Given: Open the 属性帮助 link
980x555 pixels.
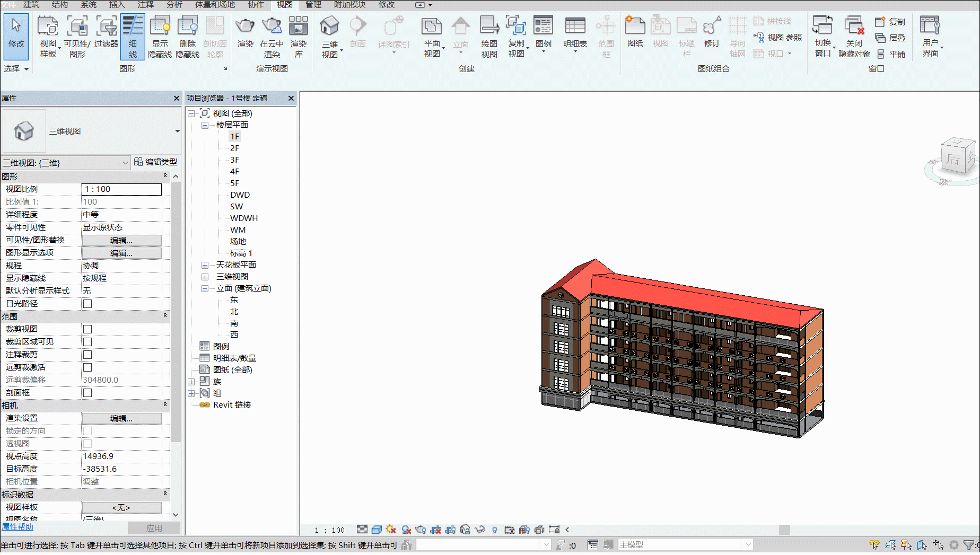Looking at the screenshot, I should click(x=17, y=526).
